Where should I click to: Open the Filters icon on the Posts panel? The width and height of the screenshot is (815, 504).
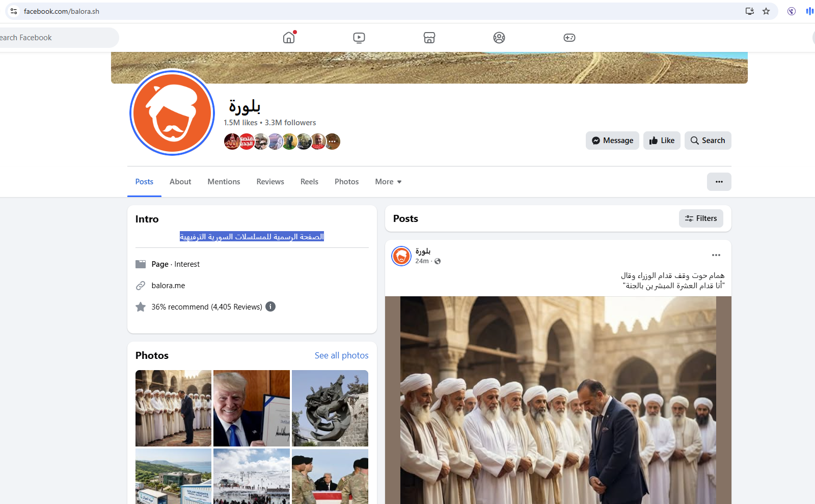(x=701, y=218)
